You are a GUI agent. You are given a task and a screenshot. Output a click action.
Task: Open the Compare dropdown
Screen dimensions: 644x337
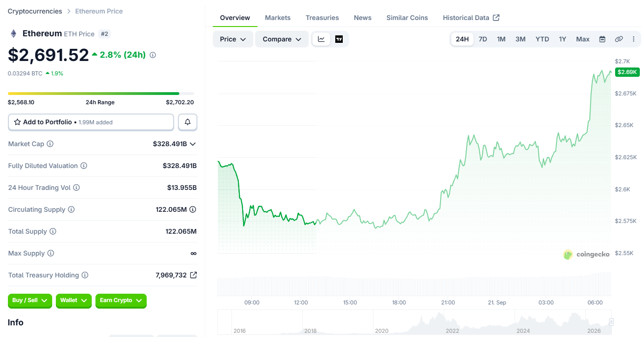coord(282,39)
